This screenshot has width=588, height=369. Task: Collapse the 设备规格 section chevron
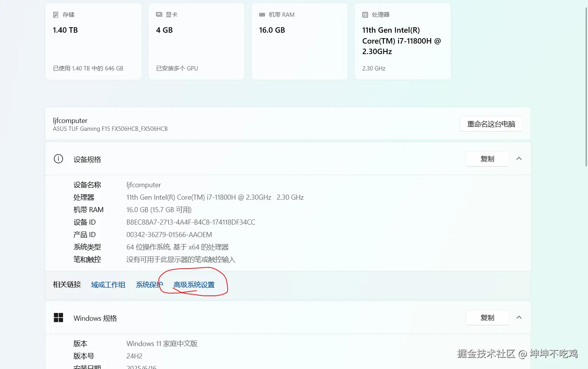click(519, 159)
